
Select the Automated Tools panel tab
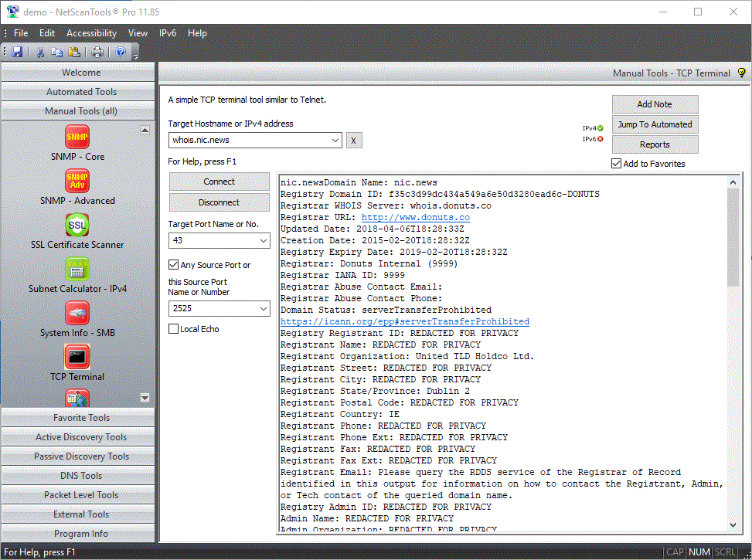pyautogui.click(x=78, y=92)
